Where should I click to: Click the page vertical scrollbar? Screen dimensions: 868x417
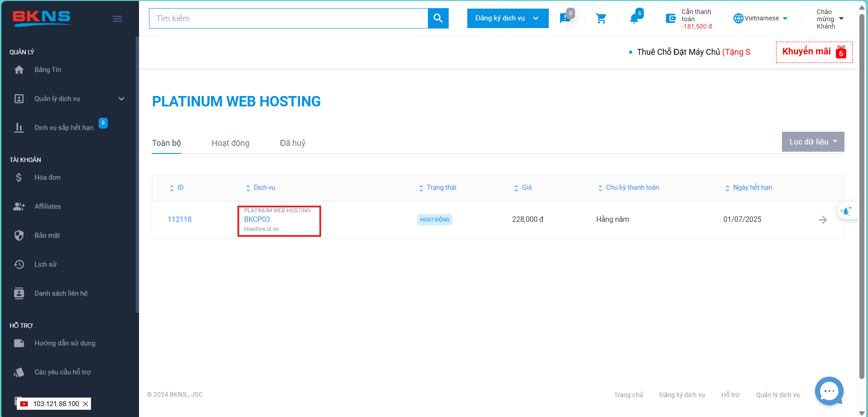tap(862, 197)
